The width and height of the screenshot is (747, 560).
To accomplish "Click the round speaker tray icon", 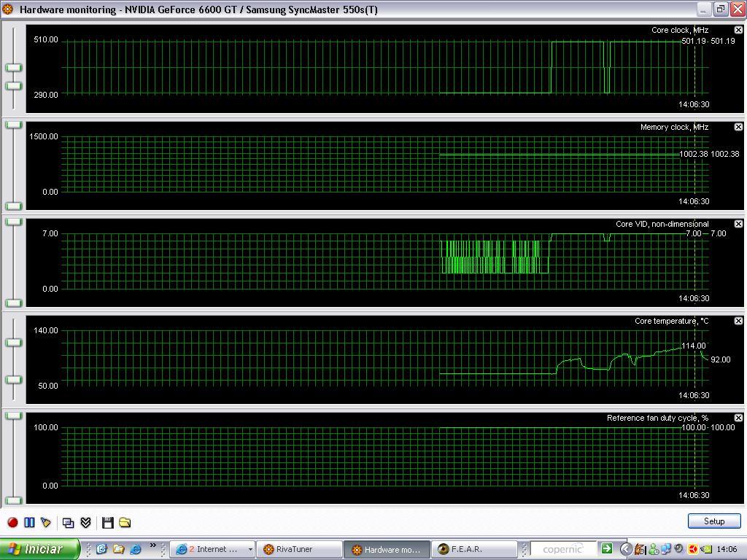I will pyautogui.click(x=679, y=549).
